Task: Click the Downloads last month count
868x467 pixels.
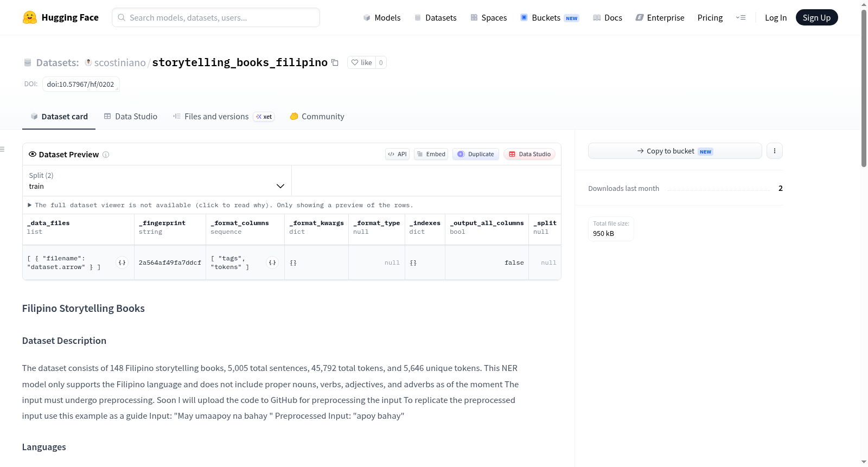Action: pos(781,188)
